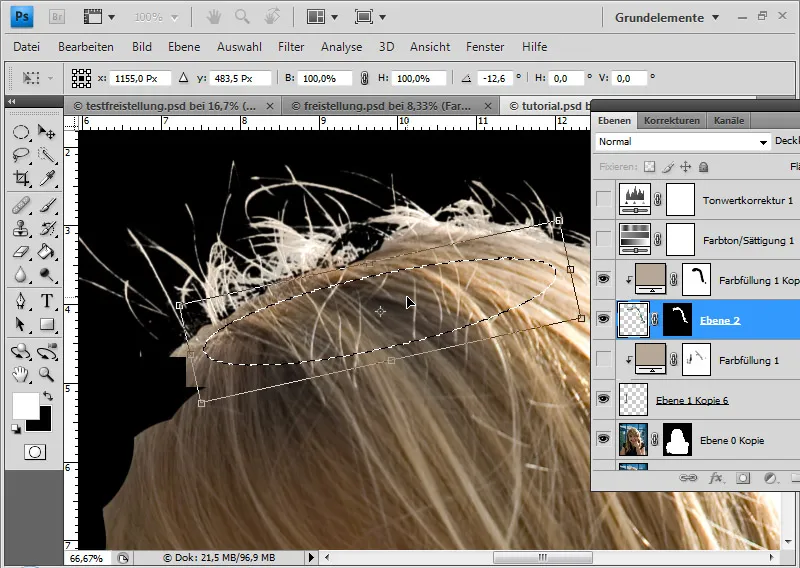Select the Clone Stamp tool
The width and height of the screenshot is (800, 568).
(x=20, y=229)
